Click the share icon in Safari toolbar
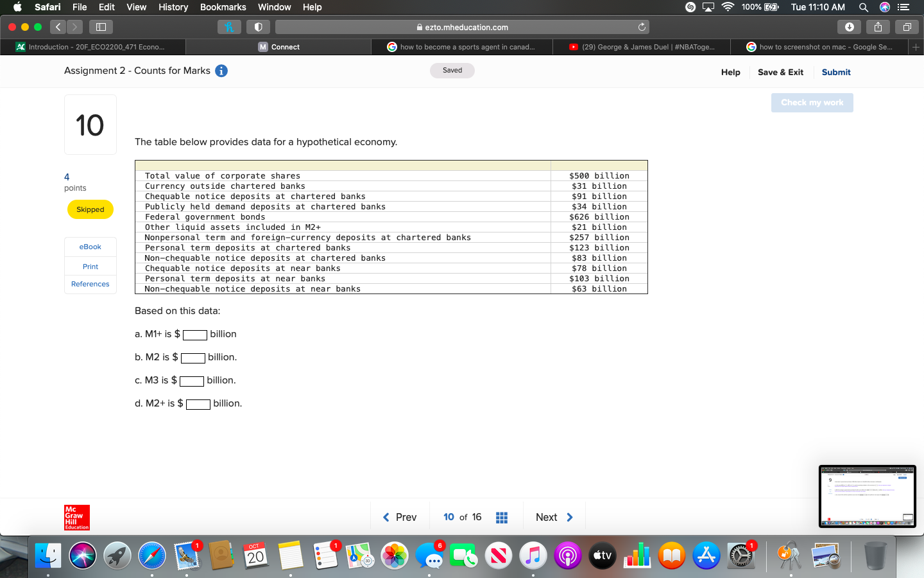 pos(878,26)
